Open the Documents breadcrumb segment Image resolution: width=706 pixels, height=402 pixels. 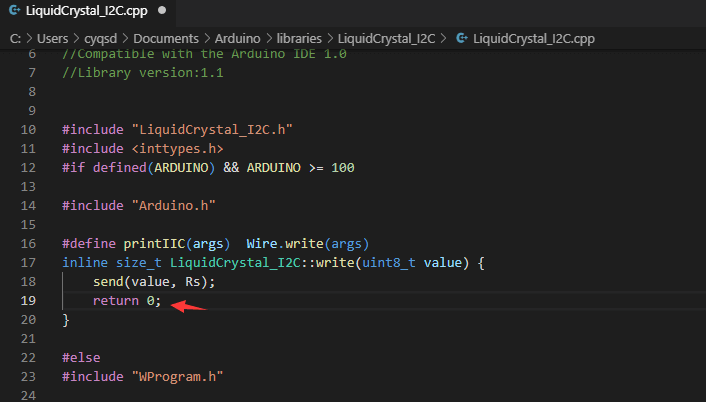(x=166, y=39)
